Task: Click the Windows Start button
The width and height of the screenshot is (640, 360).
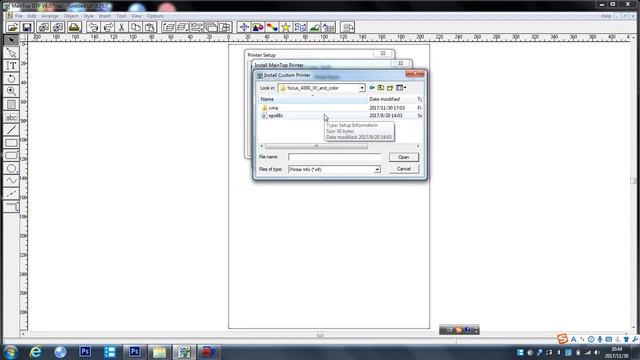Action: (x=11, y=351)
